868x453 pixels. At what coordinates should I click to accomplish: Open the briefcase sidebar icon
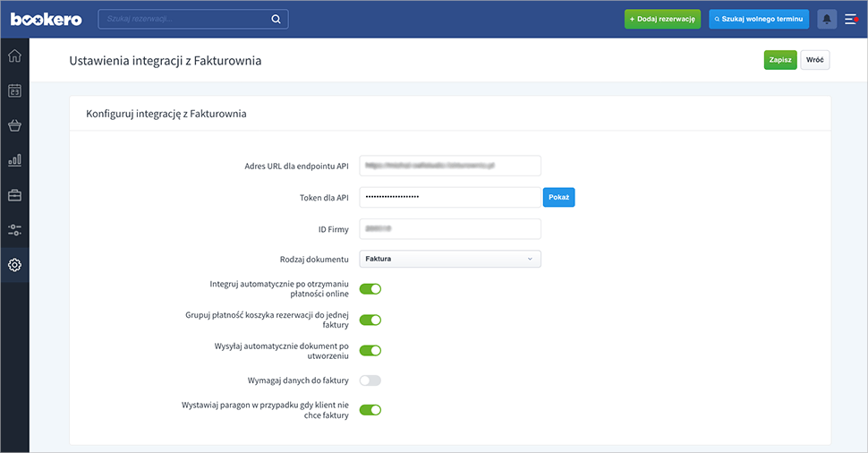[x=15, y=195]
